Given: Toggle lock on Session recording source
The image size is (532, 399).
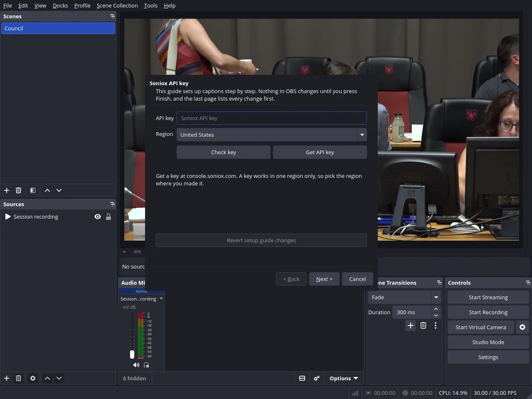Looking at the screenshot, I should 108,217.
